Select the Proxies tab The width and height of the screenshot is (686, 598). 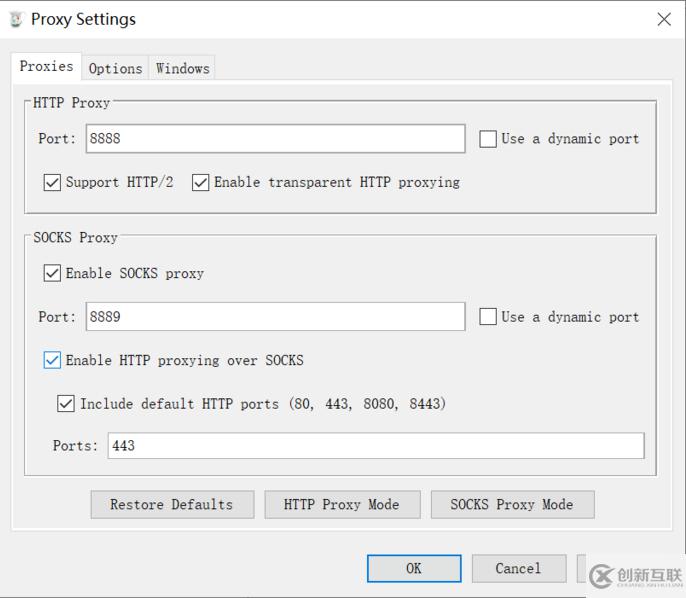(x=46, y=66)
